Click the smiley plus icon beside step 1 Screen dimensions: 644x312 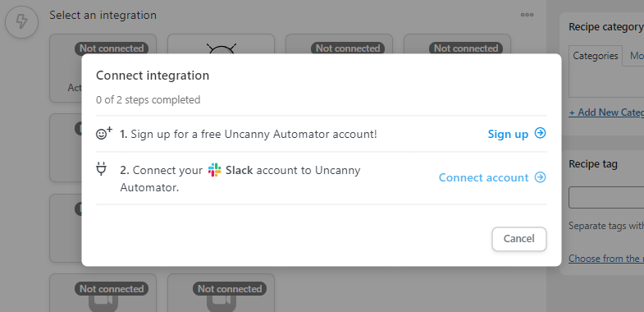pos(103,133)
